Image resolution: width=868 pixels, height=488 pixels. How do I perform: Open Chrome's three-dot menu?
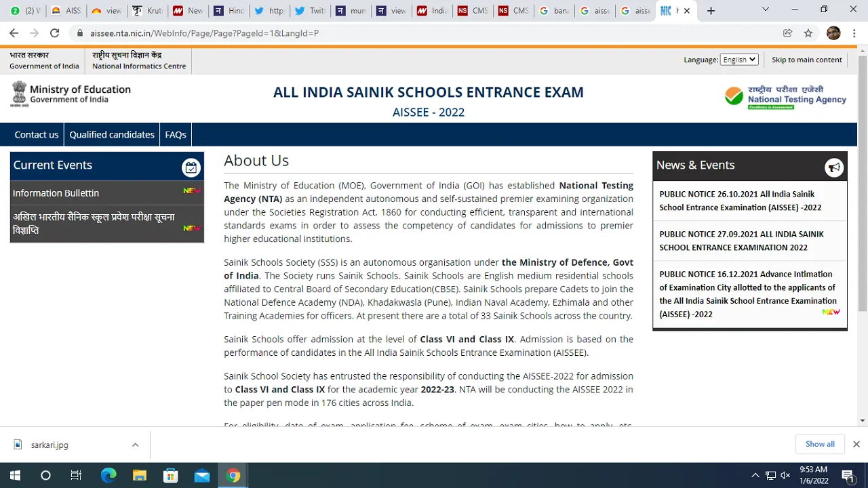coord(854,33)
